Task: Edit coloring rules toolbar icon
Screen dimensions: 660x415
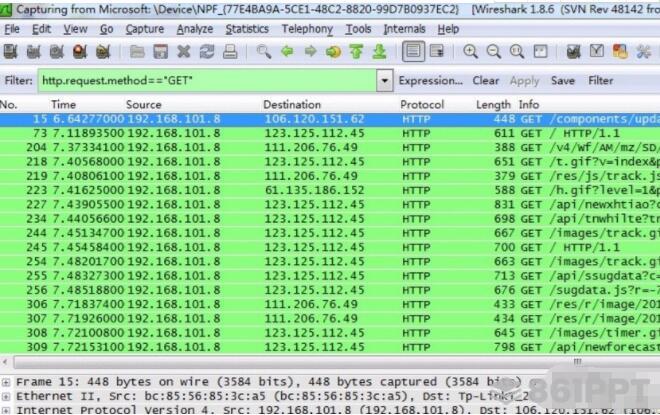Action: coord(620,52)
